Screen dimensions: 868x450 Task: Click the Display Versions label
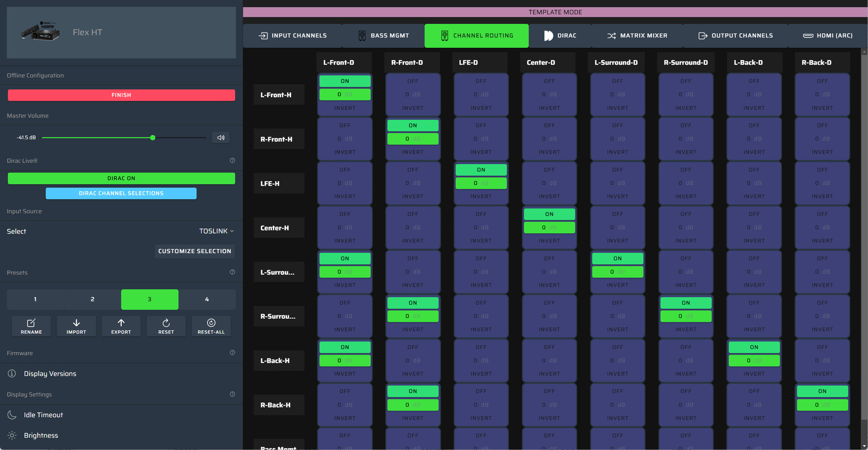[50, 374]
